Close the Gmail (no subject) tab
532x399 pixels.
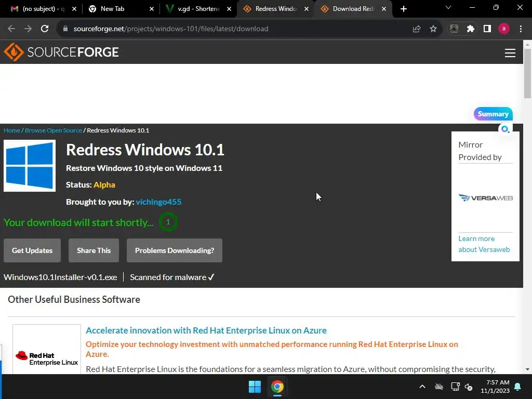tap(74, 9)
